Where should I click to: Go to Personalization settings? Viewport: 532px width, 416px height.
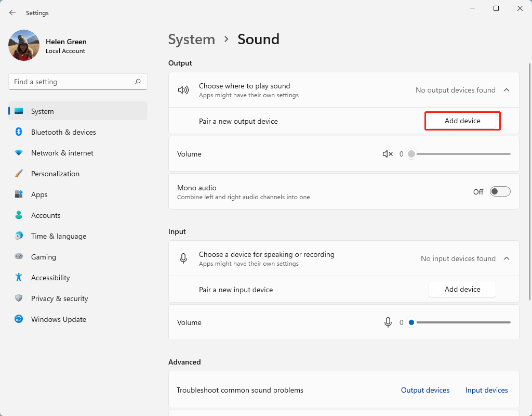55,174
